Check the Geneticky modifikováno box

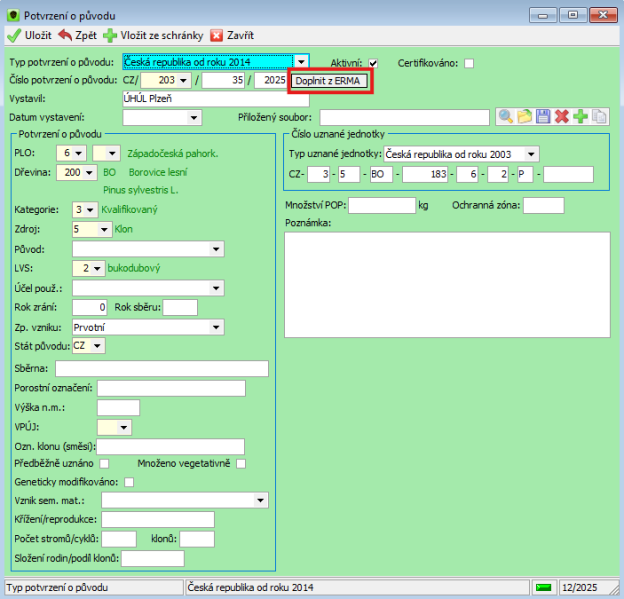(x=129, y=482)
